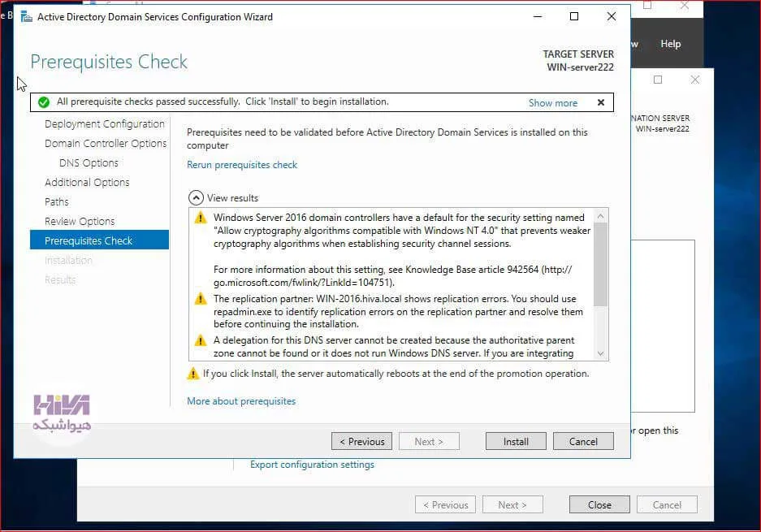Click Show more in notification bar
Image resolution: width=761 pixels, height=532 pixels.
[x=553, y=103]
